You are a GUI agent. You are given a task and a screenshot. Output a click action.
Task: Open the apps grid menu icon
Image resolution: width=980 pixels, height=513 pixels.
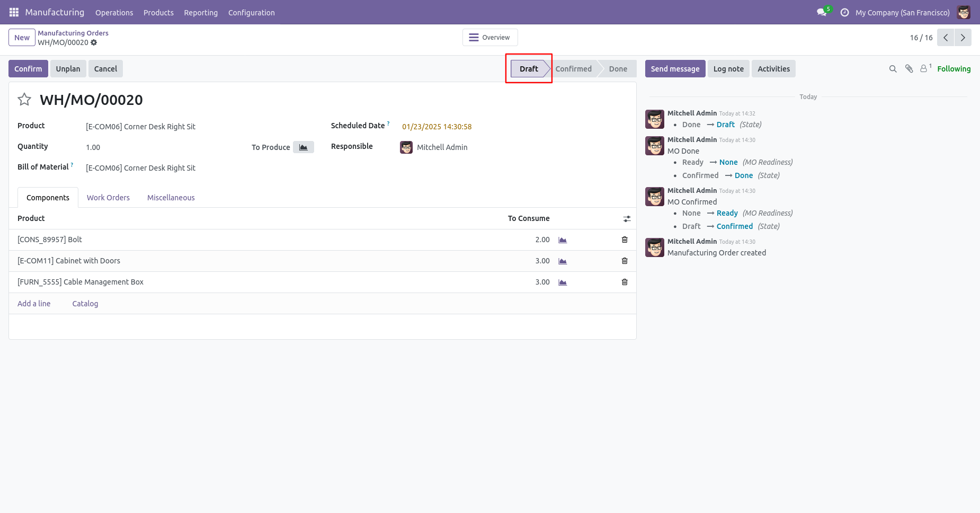point(14,12)
